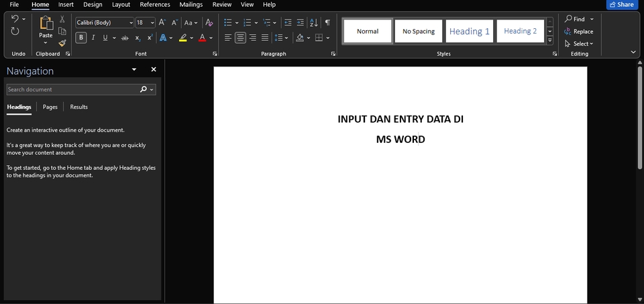Open the font size 18 dropdown

click(x=152, y=23)
